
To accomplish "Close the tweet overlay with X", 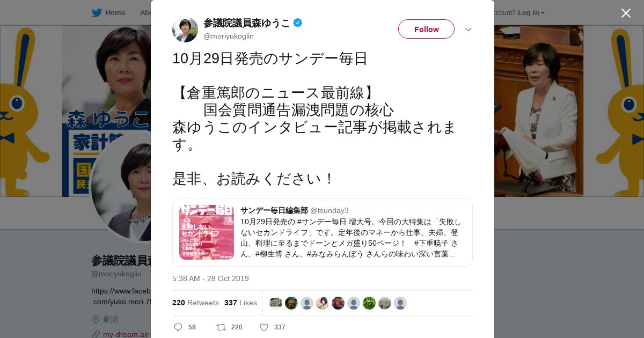I will pyautogui.click(x=626, y=13).
